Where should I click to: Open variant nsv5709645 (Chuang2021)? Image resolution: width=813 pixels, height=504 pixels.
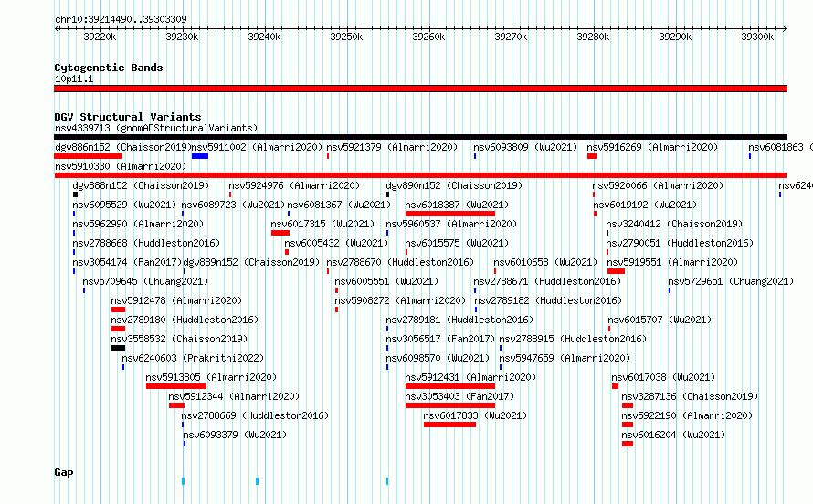(x=145, y=281)
